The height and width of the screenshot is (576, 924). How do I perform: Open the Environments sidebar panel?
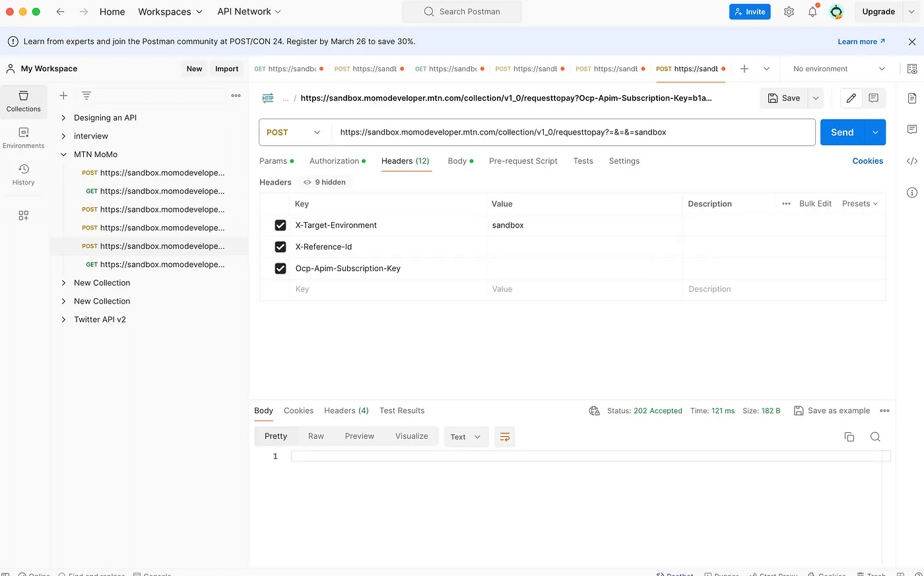[x=24, y=138]
